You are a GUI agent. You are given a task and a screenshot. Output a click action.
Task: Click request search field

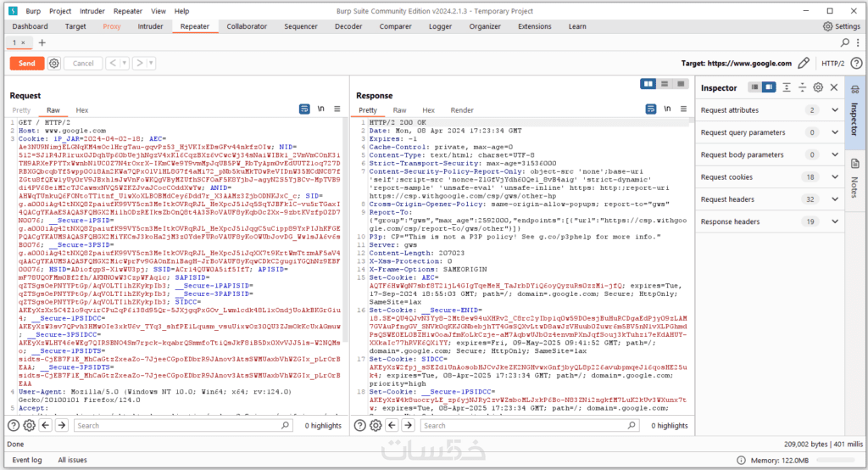(x=184, y=426)
